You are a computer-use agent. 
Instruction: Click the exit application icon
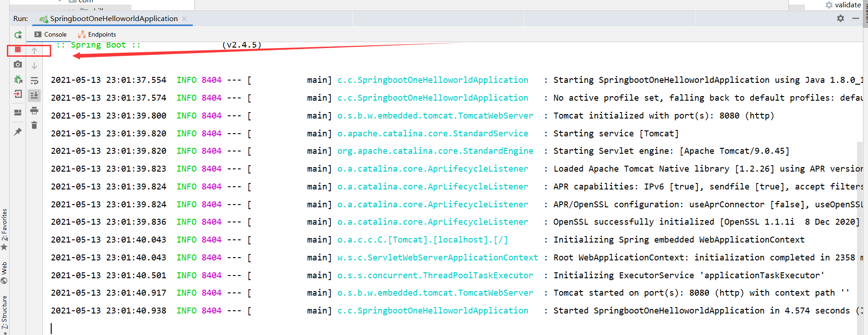click(x=18, y=94)
